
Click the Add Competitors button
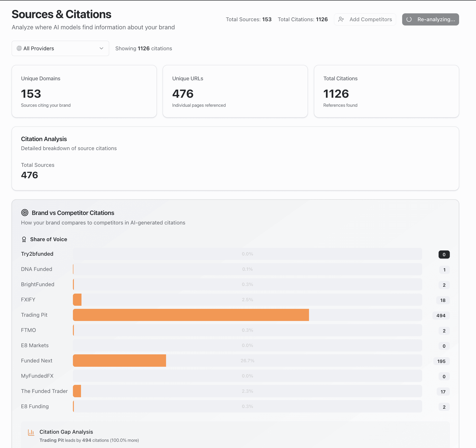[x=365, y=19]
